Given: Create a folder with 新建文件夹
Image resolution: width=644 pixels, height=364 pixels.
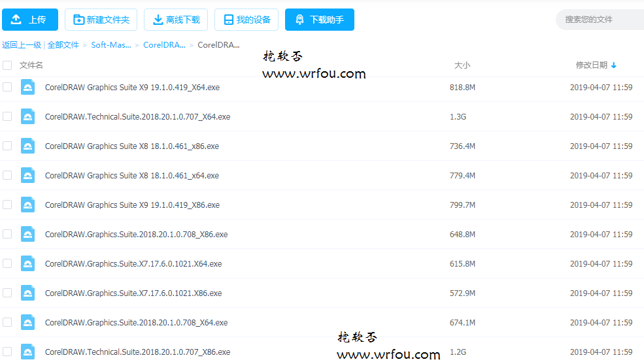Looking at the screenshot, I should [101, 20].
